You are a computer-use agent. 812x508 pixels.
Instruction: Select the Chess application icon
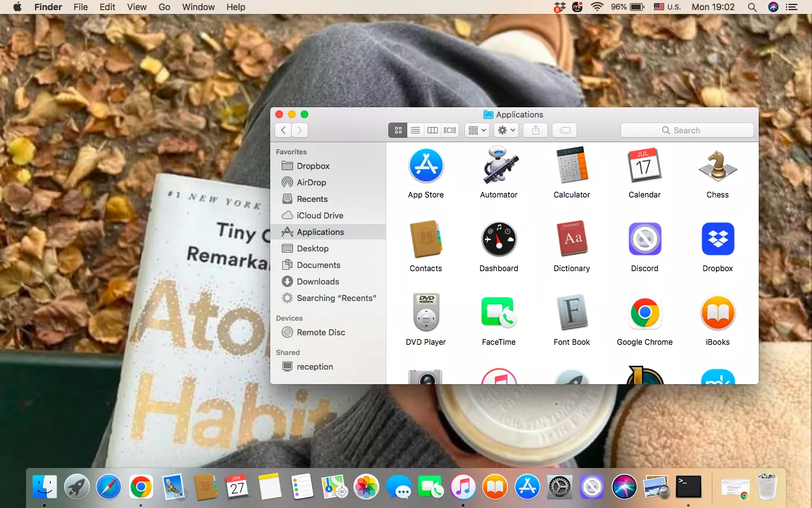click(717, 166)
